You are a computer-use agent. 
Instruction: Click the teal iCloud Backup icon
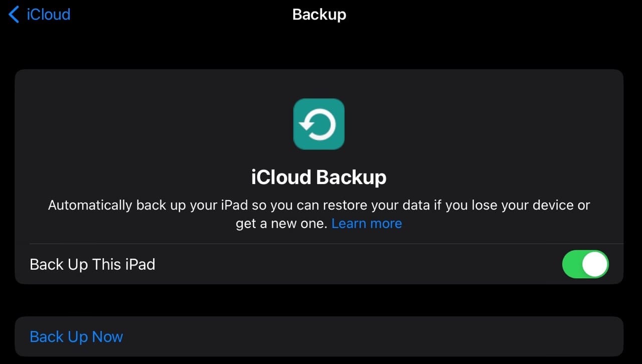(319, 124)
